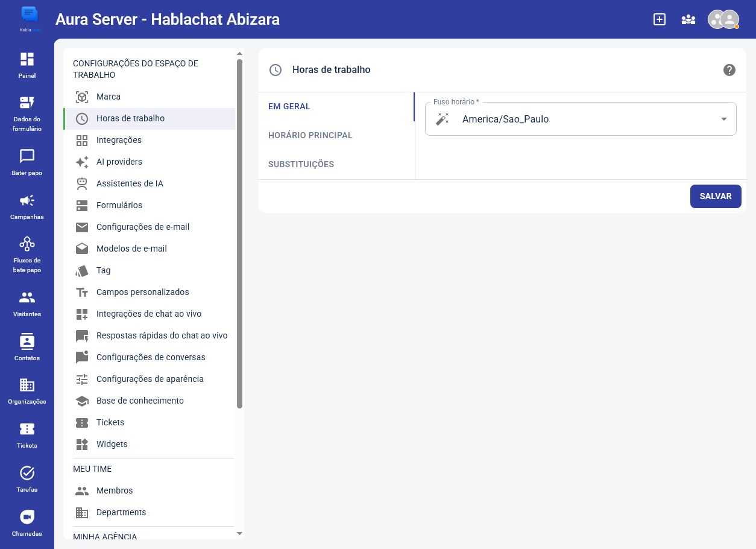Select Horas de trabalho in settings menu
The width and height of the screenshot is (756, 549).
149,118
